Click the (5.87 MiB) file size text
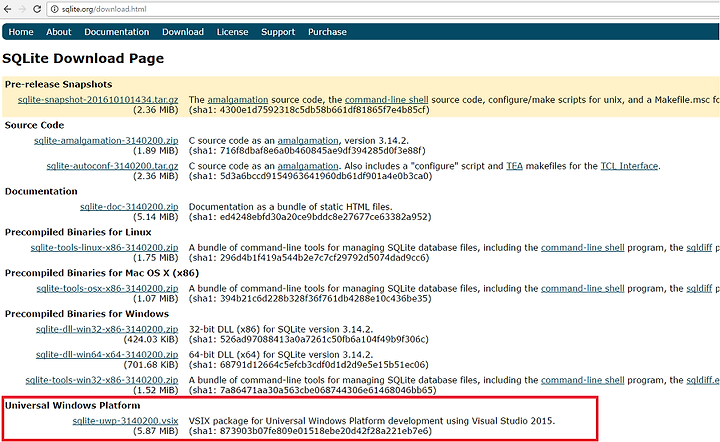This screenshot has height=442, width=720. [x=156, y=431]
